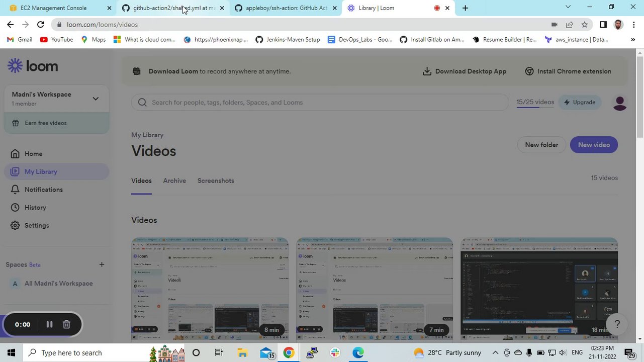Pause the Loom recording
Viewport: 644px width, 362px height.
49,324
